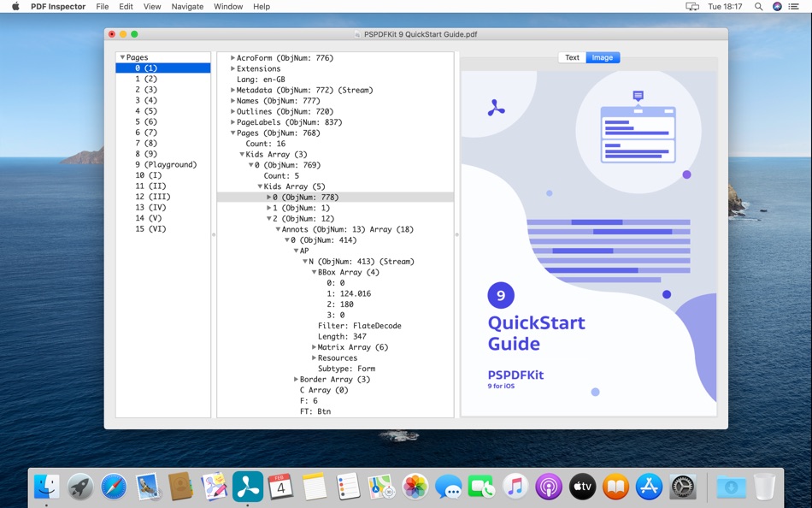812x508 pixels.
Task: Activate Siri icon in menu bar
Action: (777, 7)
